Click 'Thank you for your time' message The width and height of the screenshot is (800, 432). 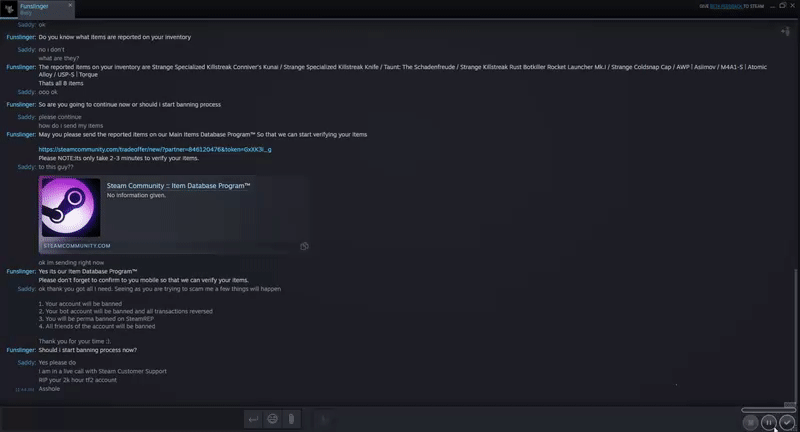pyautogui.click(x=74, y=341)
